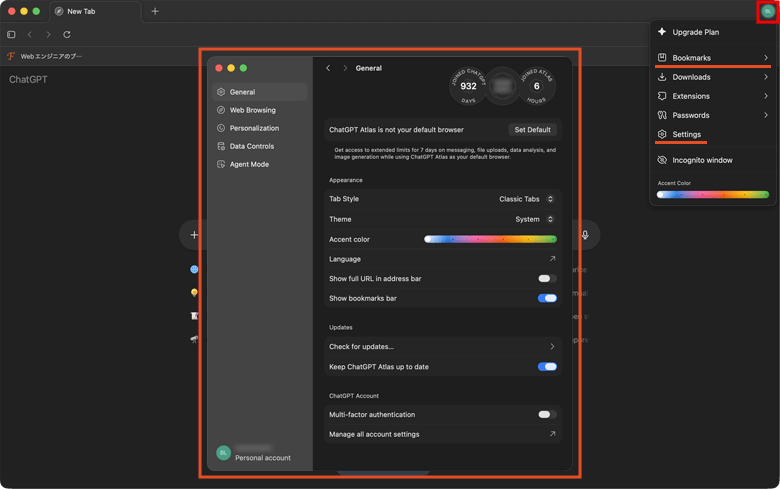Click the Upgrade Plan sparkle entry
The width and height of the screenshot is (780, 489).
click(695, 32)
